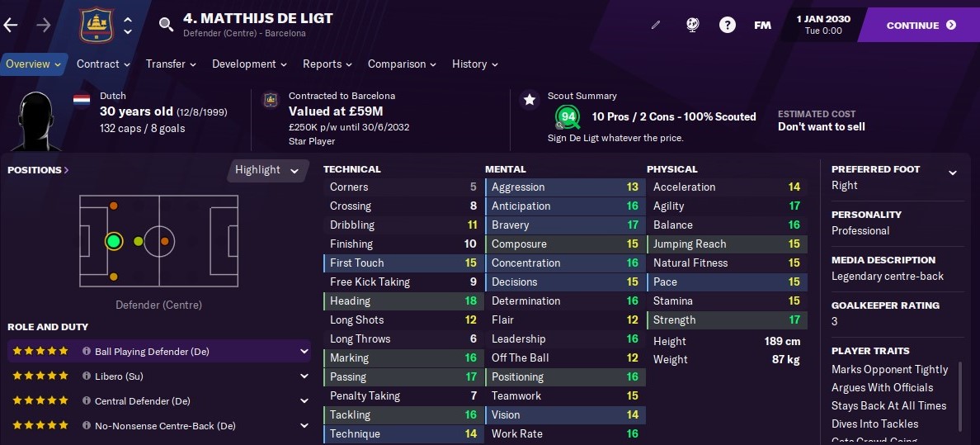Screen dimensions: 980x445
Task: Go back with the left arrow icon
Action: [11, 25]
